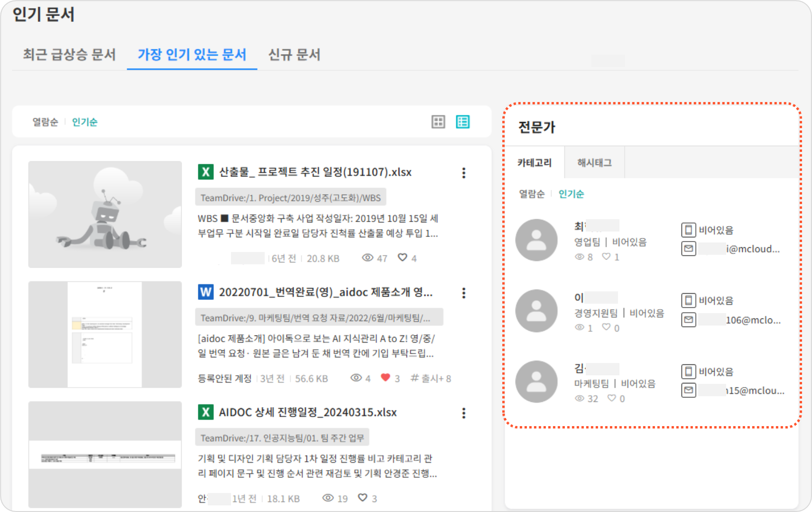Screen dimensions: 812x512
Task: Click the red heart on 20220701 document
Action: tap(385, 378)
